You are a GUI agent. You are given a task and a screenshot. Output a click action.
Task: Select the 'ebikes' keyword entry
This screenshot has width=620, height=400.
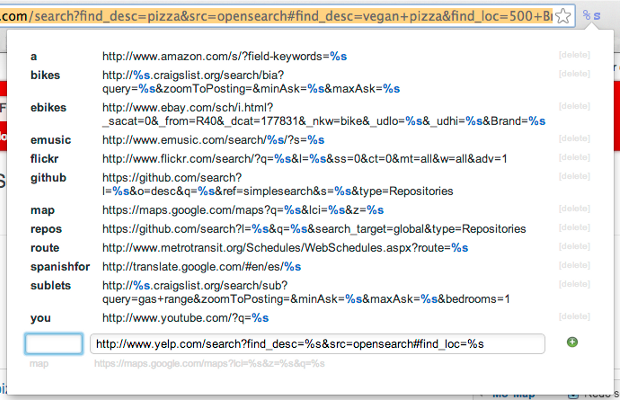click(x=48, y=108)
